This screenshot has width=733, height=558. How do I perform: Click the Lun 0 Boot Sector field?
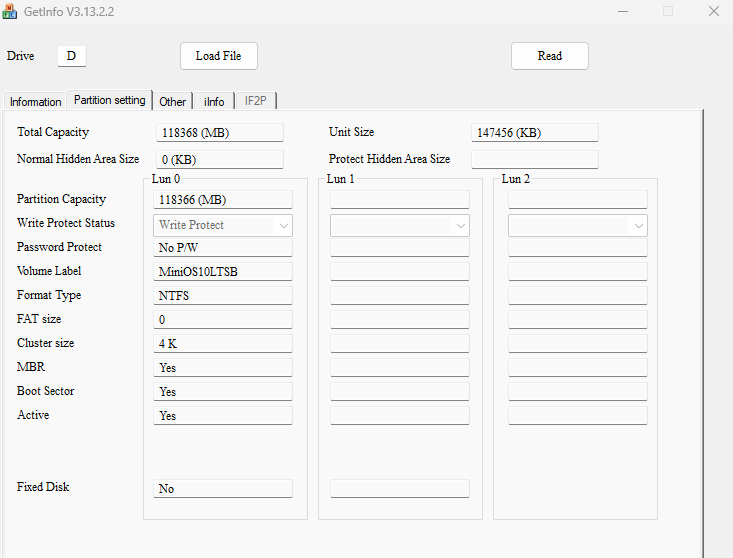pyautogui.click(x=223, y=392)
